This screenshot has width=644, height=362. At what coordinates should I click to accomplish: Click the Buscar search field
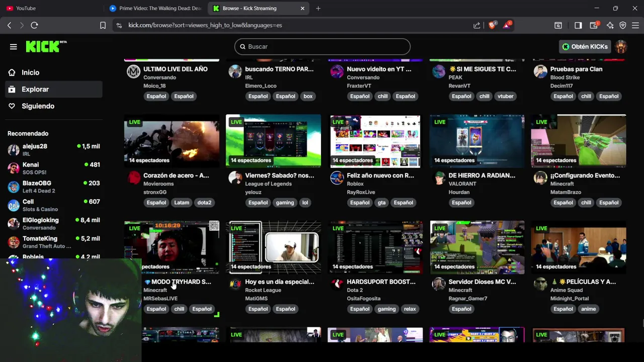tap(322, 47)
